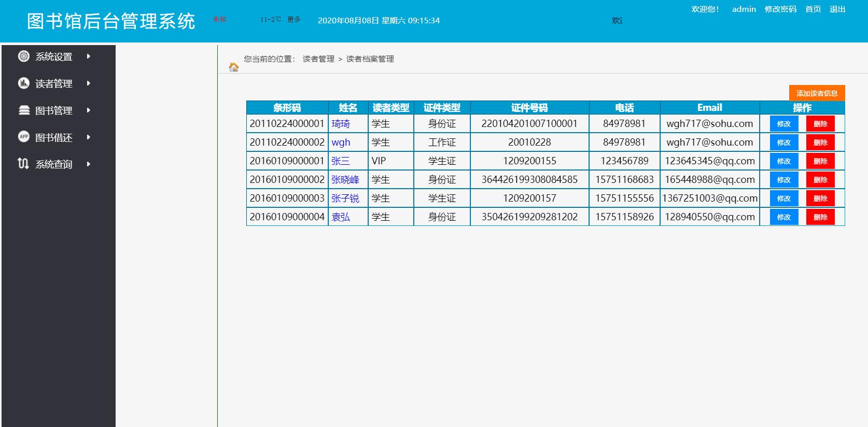Screen dimensions: 868x427
Task: Click the 读者档案管理 breadcrumb text
Action: (370, 59)
